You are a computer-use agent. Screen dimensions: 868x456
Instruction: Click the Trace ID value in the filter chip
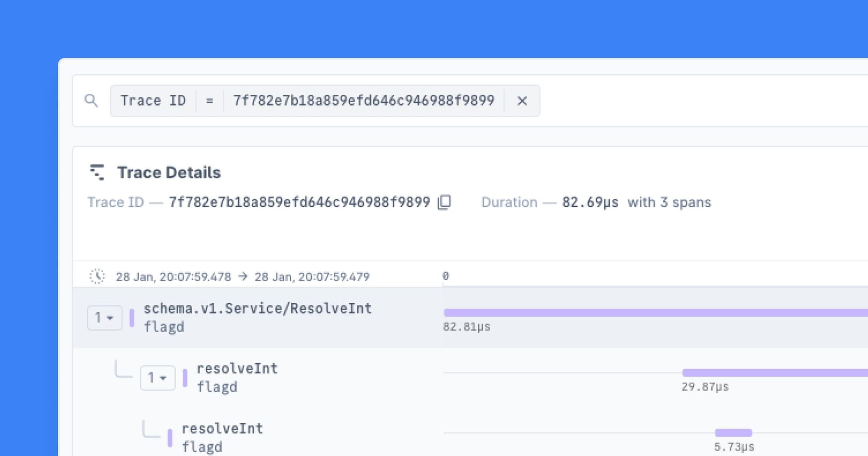click(x=363, y=100)
